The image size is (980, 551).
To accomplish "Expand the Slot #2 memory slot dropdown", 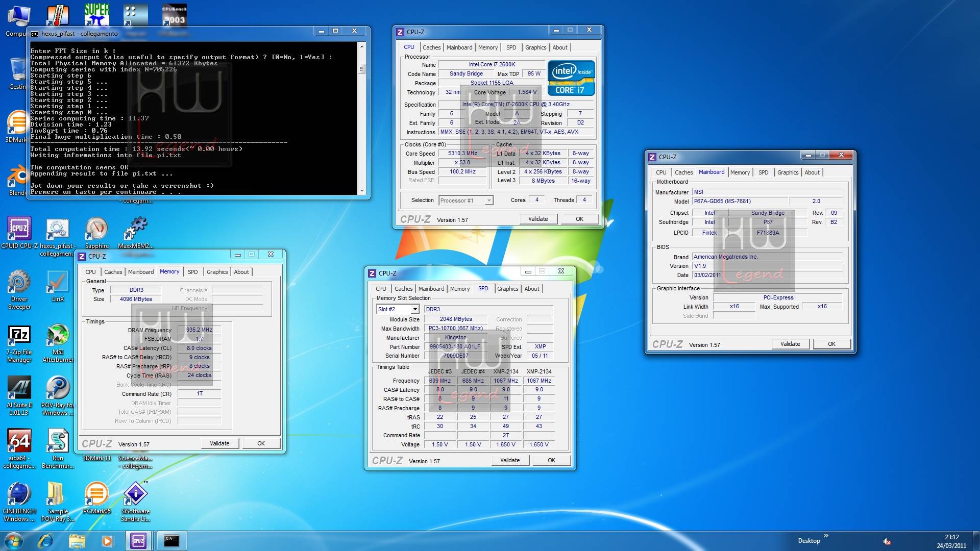I will [398, 309].
